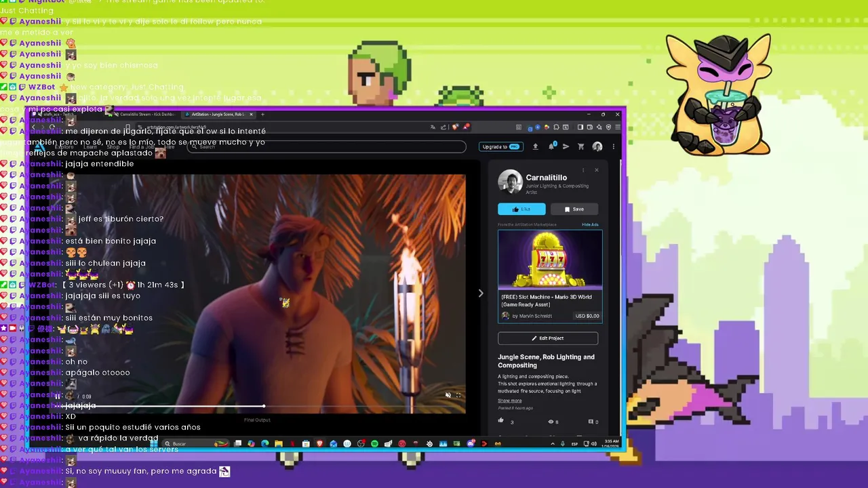
Task: Close the artwork side panel
Action: 597,170
